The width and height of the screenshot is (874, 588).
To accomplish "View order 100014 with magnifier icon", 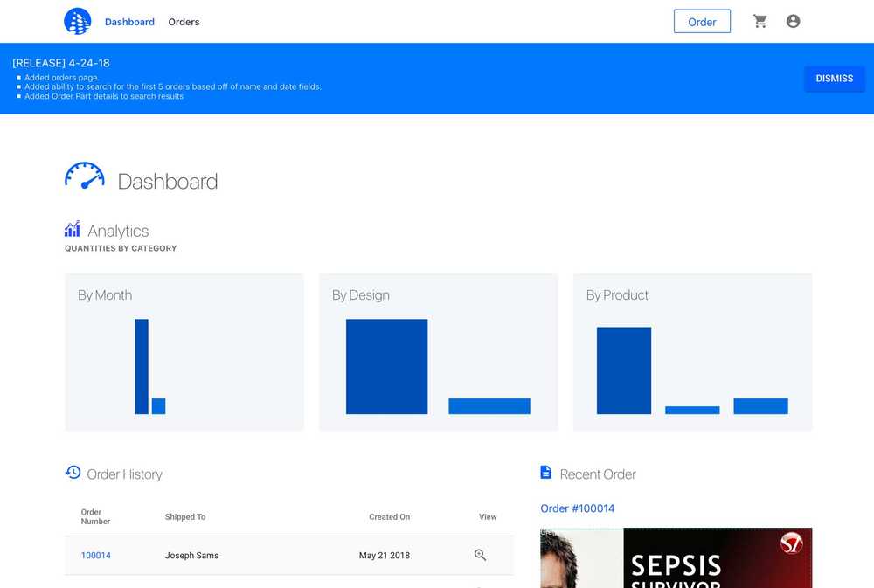I will click(480, 555).
